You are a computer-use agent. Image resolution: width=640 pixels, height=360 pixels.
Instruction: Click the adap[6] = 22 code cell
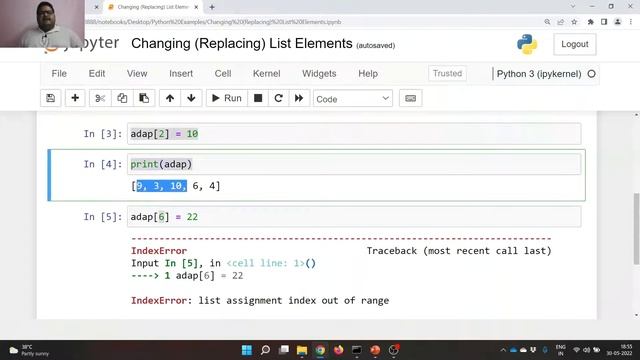point(354,217)
